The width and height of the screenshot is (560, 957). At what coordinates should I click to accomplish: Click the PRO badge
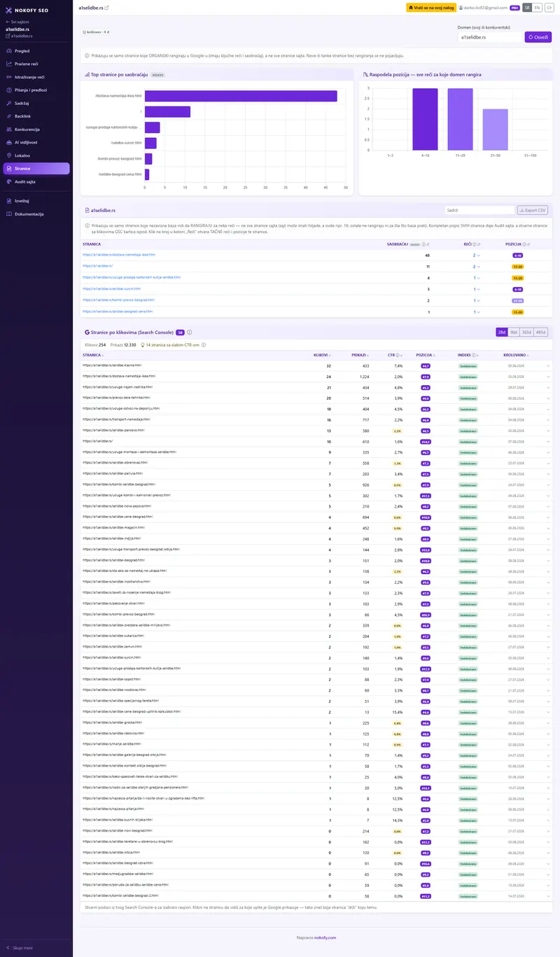[x=514, y=8]
